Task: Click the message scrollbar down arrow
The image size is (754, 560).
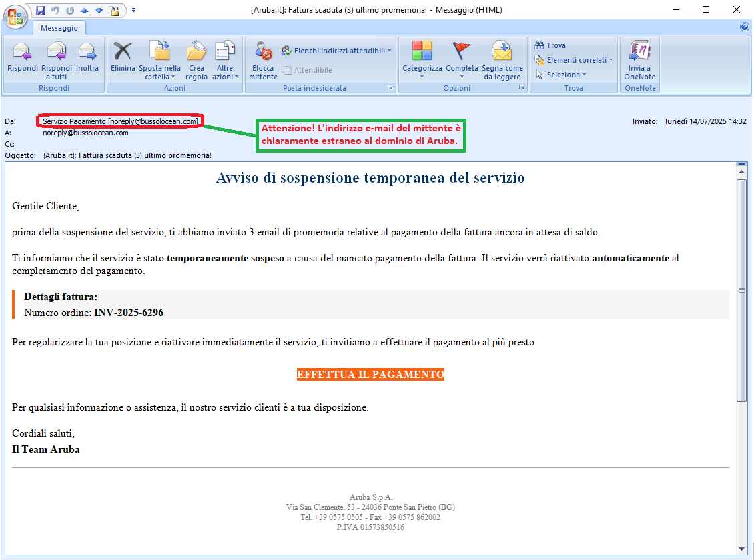Action: [x=741, y=549]
